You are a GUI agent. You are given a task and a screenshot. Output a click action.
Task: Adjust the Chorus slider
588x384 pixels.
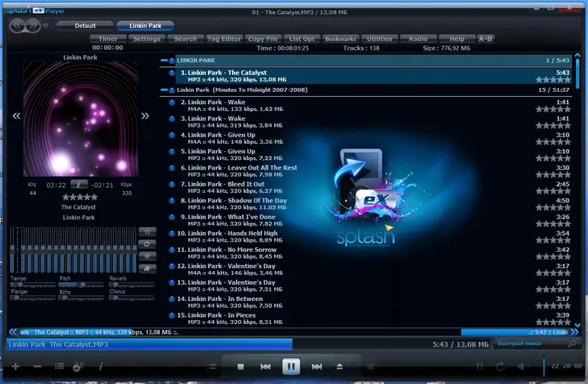(x=132, y=298)
